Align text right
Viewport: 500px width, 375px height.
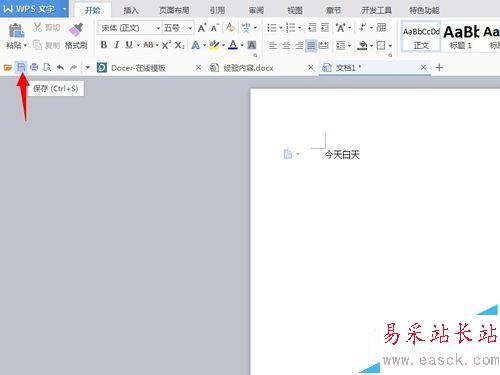coord(299,45)
